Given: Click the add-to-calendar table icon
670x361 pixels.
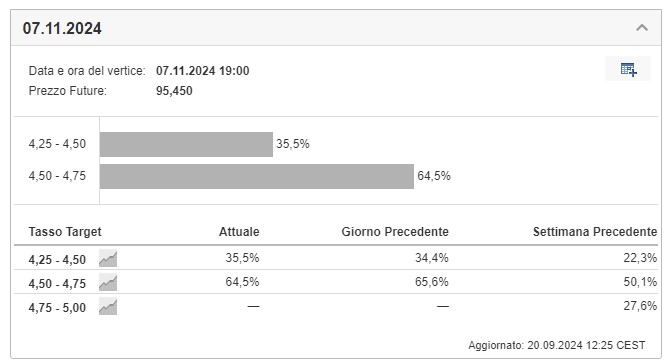Looking at the screenshot, I should click(628, 69).
